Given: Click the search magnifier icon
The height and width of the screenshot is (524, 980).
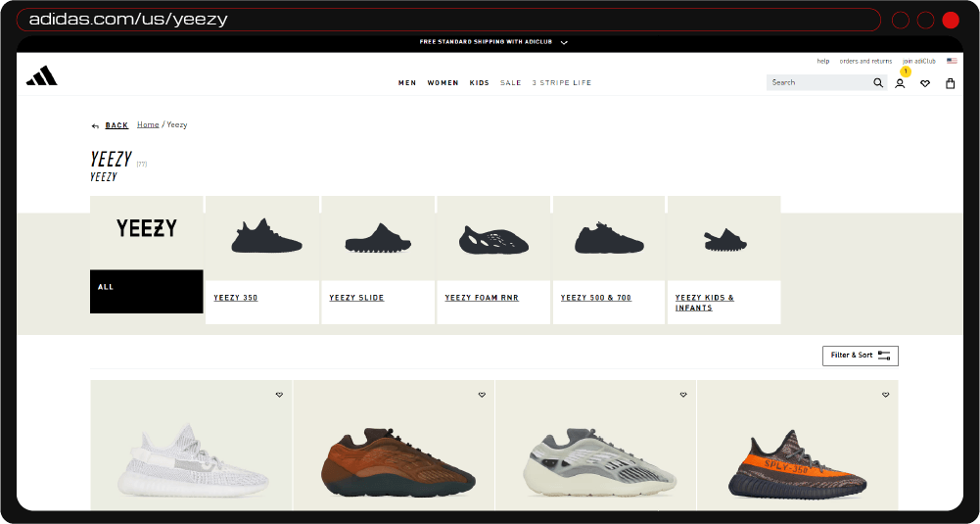Looking at the screenshot, I should 878,82.
